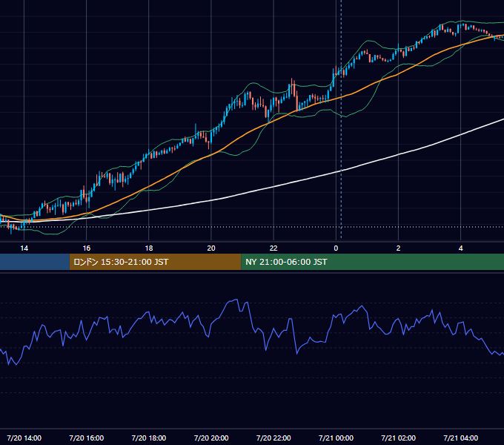Image resolution: width=504 pixels, height=445 pixels.
Task: Click the 20 hour label on price chart axis
Action: tap(211, 248)
